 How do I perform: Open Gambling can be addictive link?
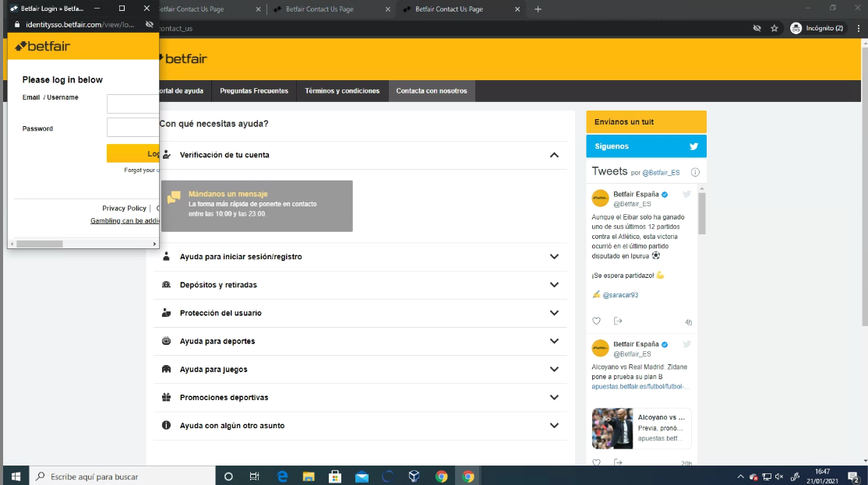pyautogui.click(x=125, y=220)
